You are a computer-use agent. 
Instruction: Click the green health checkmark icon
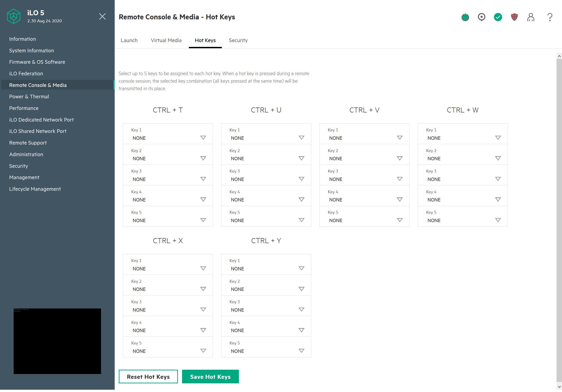(x=498, y=17)
